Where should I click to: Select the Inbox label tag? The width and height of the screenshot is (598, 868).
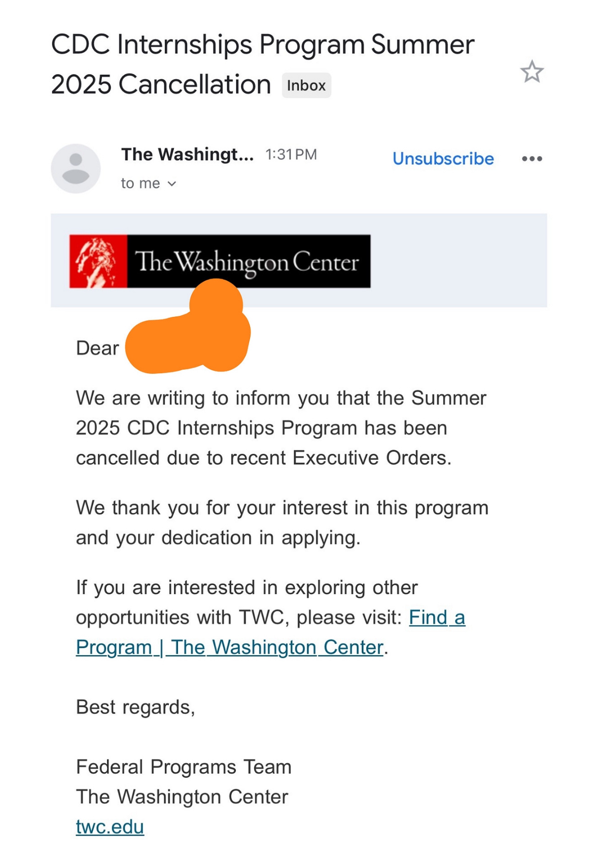pyautogui.click(x=306, y=85)
